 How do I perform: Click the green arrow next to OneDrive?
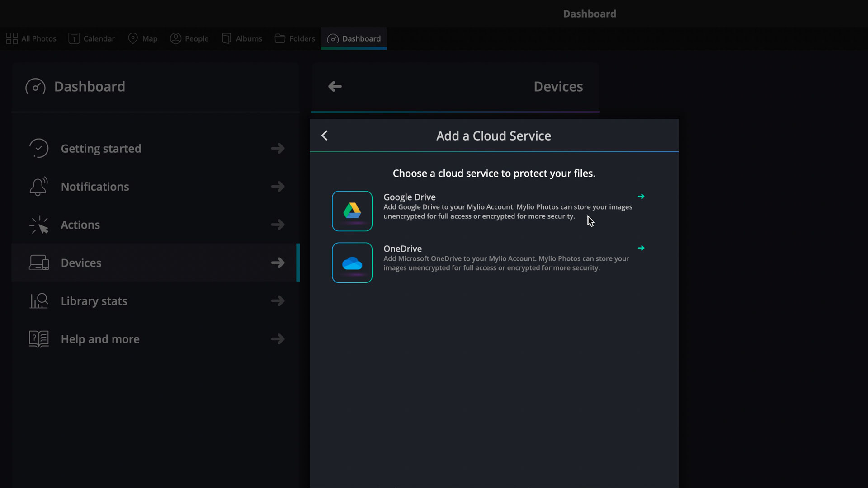click(x=641, y=248)
